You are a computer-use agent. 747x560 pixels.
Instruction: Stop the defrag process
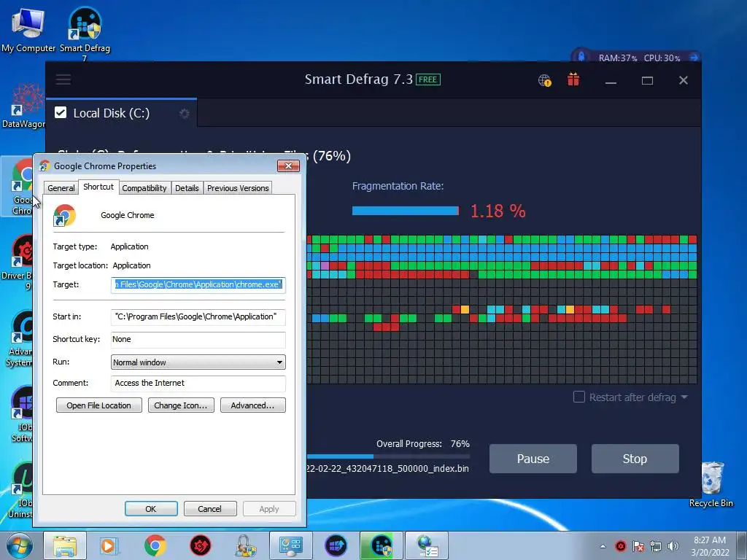point(635,459)
